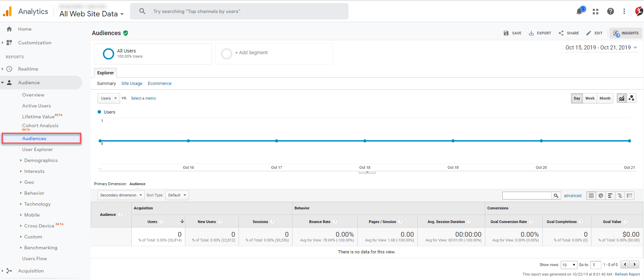Click the table search magnifier button
Viewport: 644px width, 280px height.
point(556,196)
